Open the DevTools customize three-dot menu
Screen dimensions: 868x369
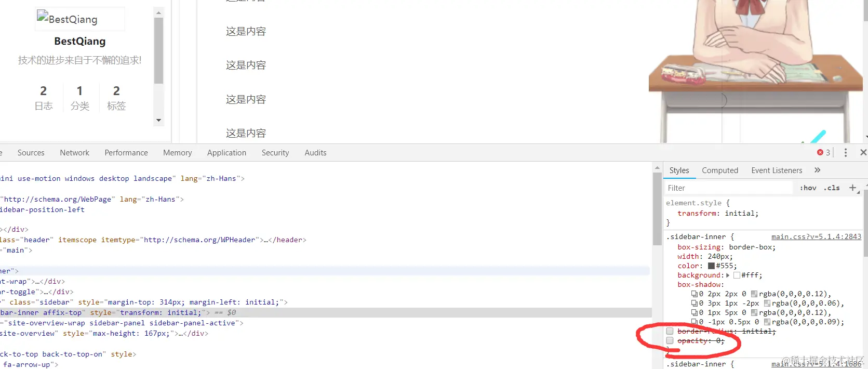click(x=846, y=152)
